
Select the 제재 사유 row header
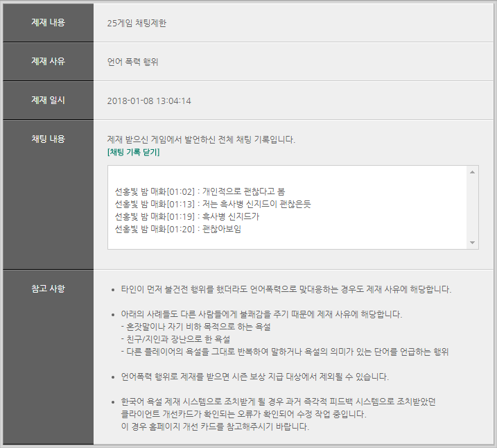click(48, 61)
